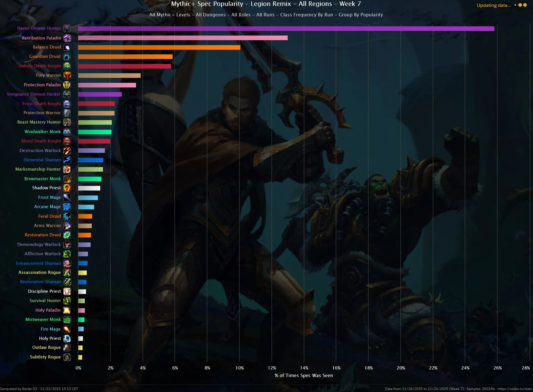Select the Shadow Priest spec icon

point(67,188)
